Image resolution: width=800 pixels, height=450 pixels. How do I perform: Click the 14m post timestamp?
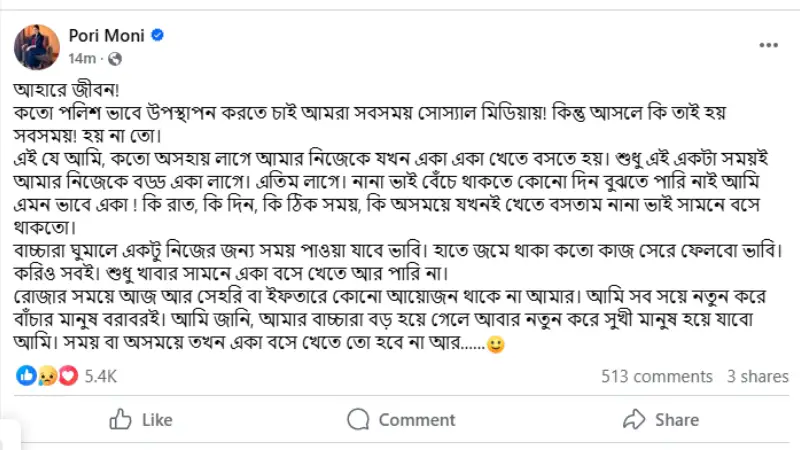click(82, 59)
